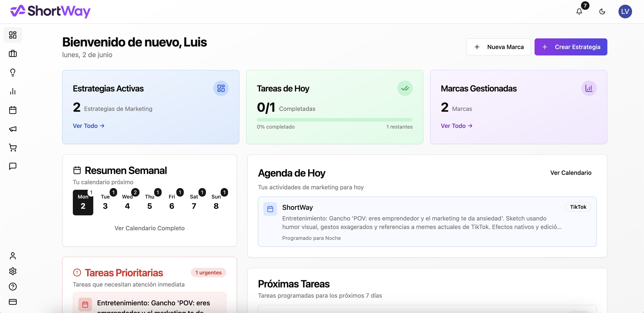644x313 pixels.
Task: Click 'lunes, 2 de junio' date text
Action: tap(87, 55)
